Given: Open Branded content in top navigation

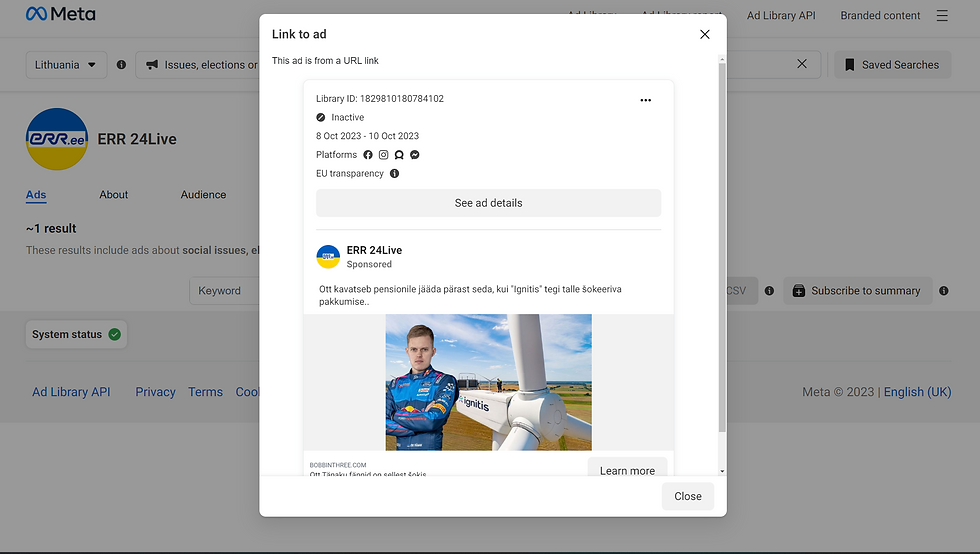Looking at the screenshot, I should click(x=880, y=16).
